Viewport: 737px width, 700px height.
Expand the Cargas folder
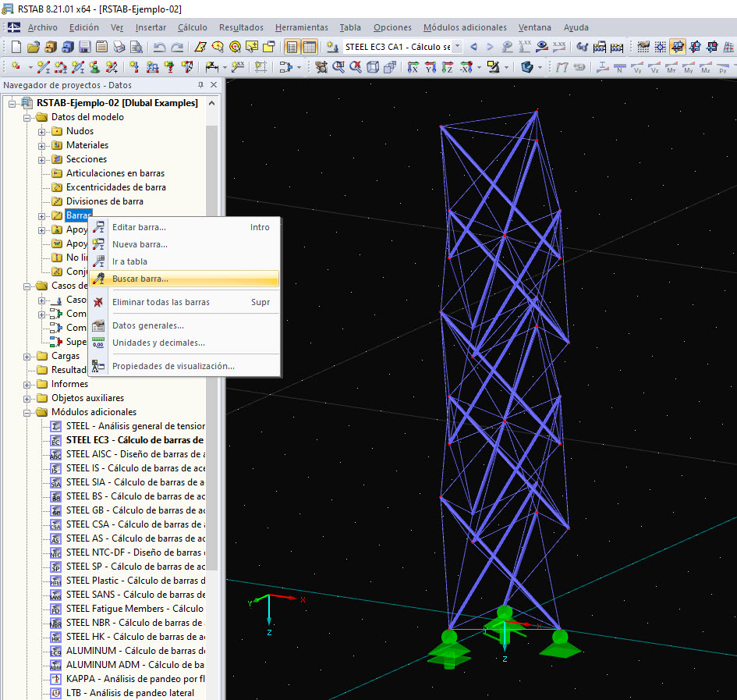(28, 356)
